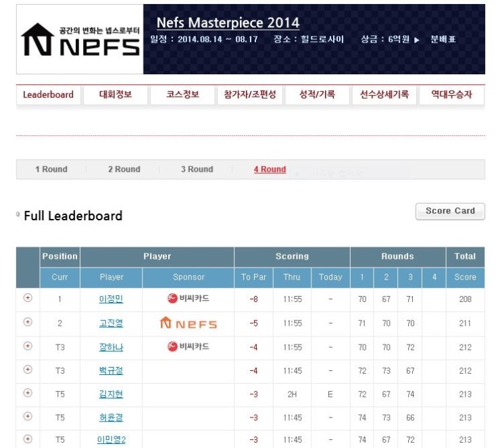Click the Player column sub-header
Screen dimensions: 500x448
111,277
